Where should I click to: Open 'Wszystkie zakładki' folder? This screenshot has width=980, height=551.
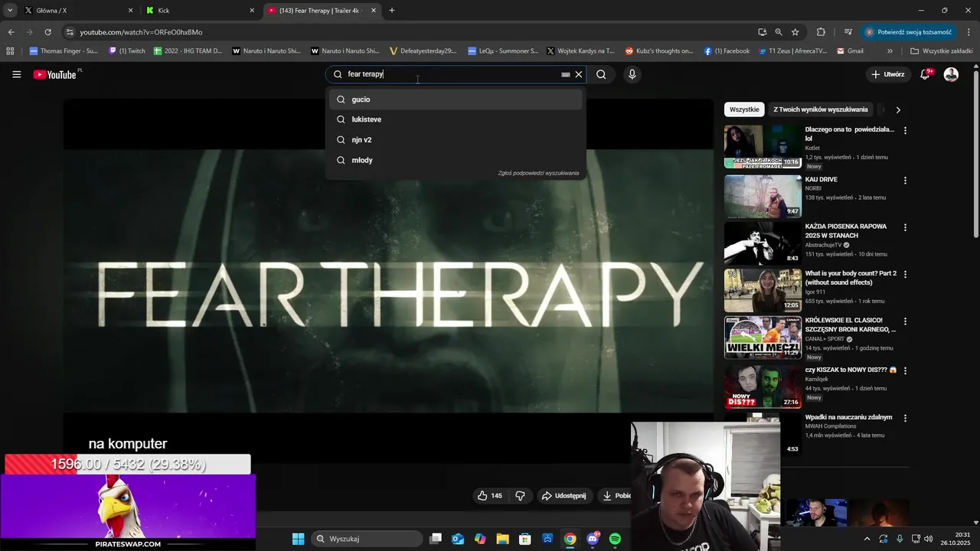(x=942, y=51)
